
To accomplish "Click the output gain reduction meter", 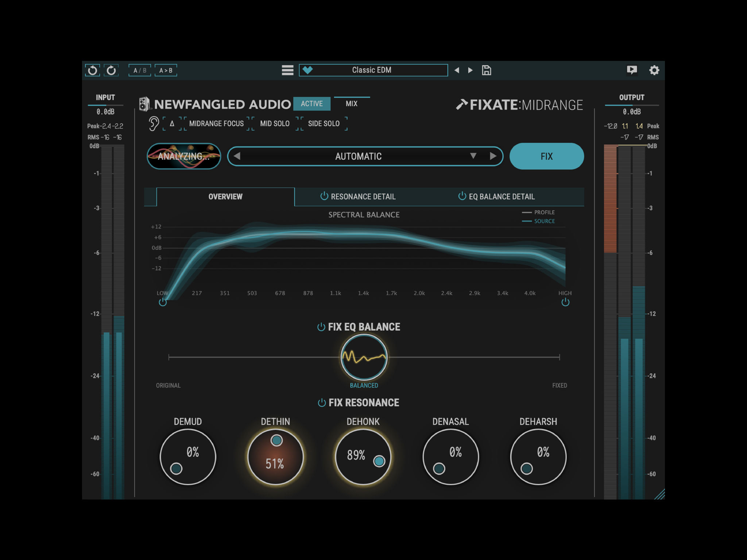I will pos(610,322).
